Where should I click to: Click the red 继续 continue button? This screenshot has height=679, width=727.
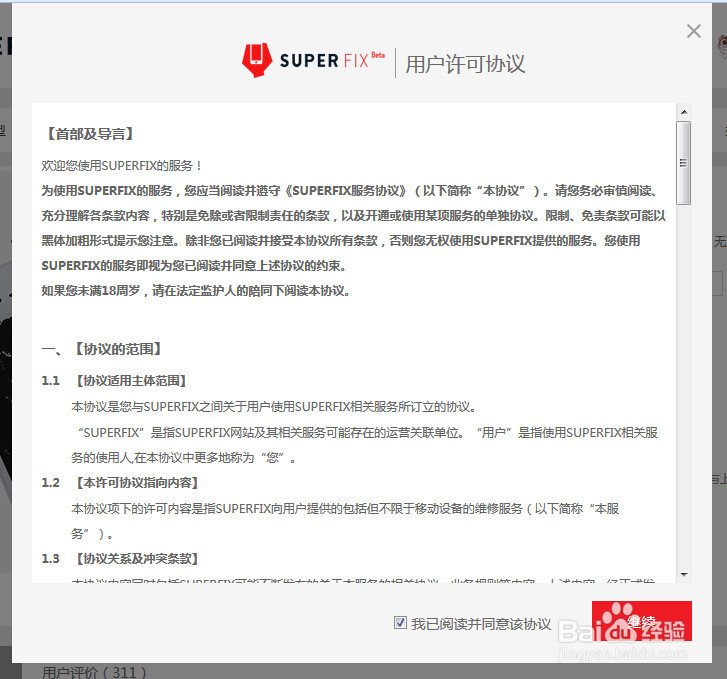click(642, 621)
